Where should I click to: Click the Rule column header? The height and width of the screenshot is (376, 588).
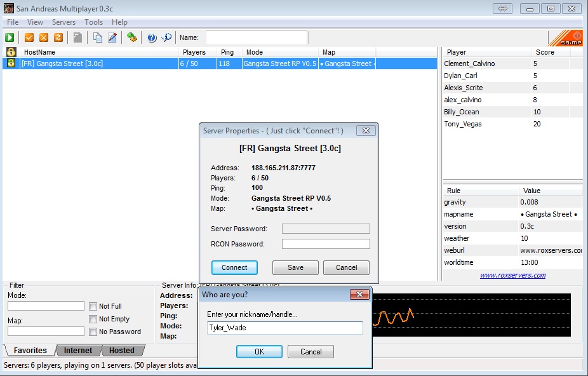tap(481, 191)
